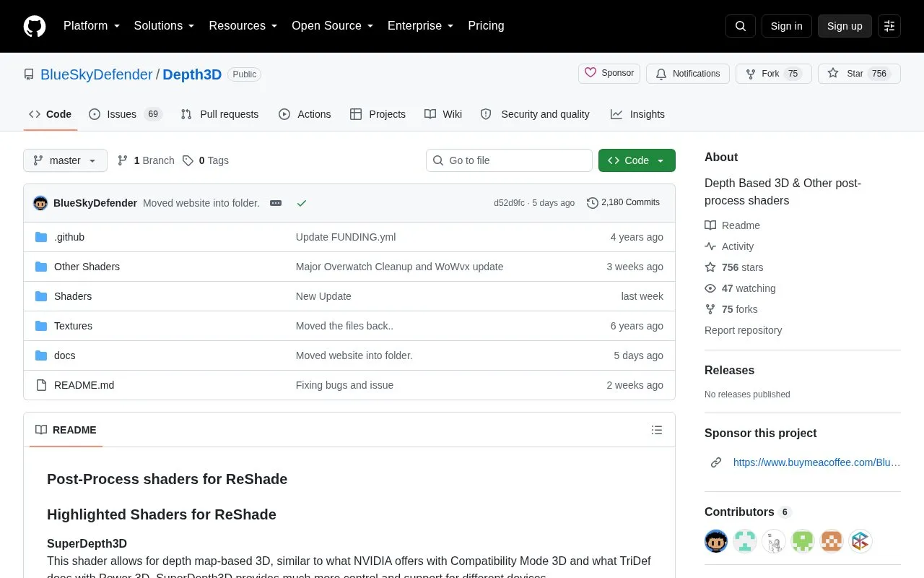Open the GitHub home logo
The height and width of the screenshot is (578, 924).
coord(35,26)
